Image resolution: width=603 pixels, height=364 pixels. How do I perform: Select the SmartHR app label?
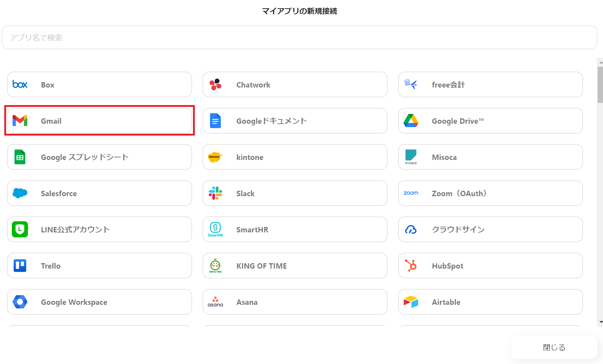252,230
